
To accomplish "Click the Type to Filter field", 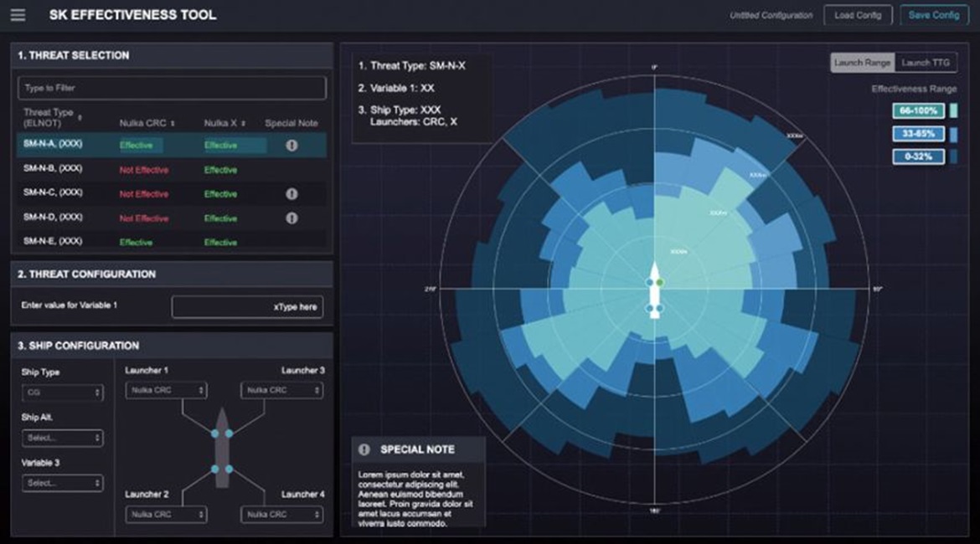I will 172,88.
